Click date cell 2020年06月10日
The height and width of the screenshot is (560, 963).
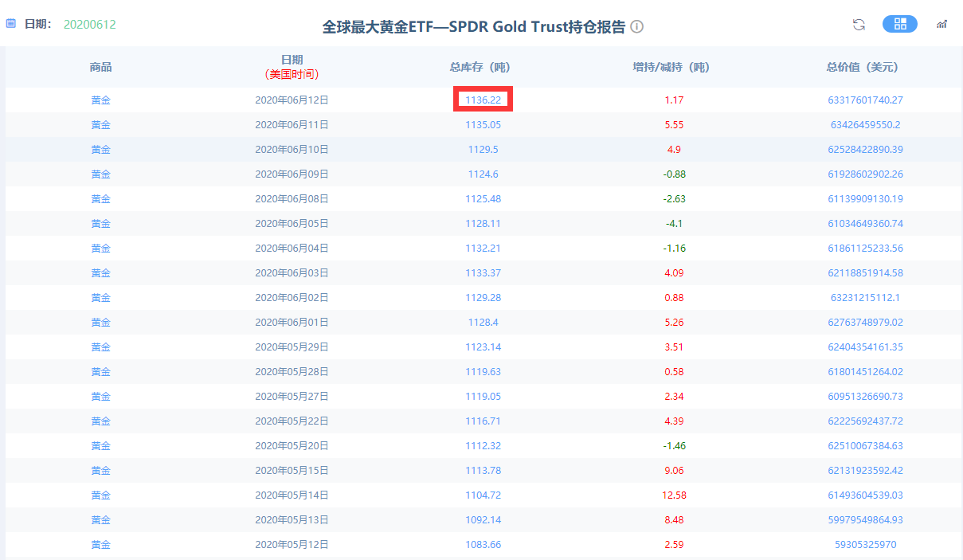pos(292,150)
